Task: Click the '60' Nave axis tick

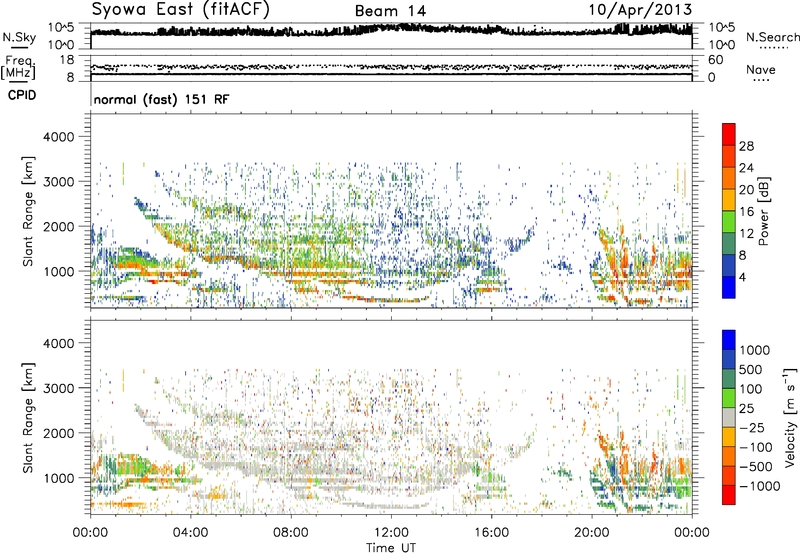Action: coord(715,60)
